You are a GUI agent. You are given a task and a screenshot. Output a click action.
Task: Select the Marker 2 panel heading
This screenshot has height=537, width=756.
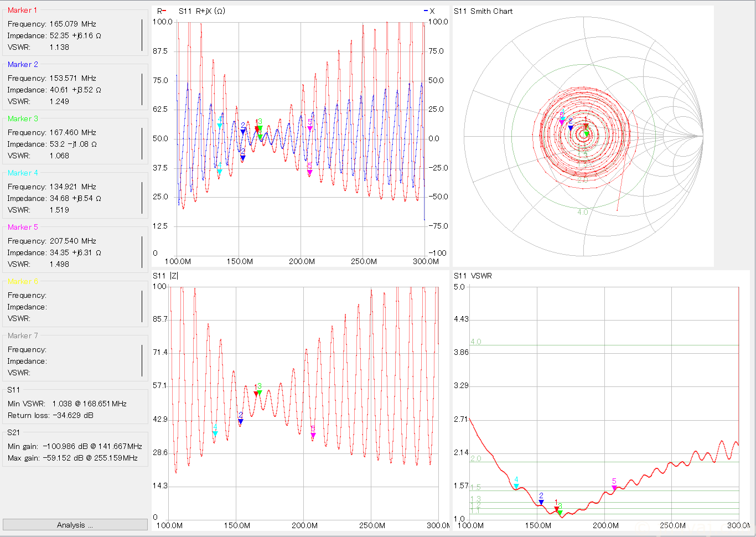tap(23, 64)
